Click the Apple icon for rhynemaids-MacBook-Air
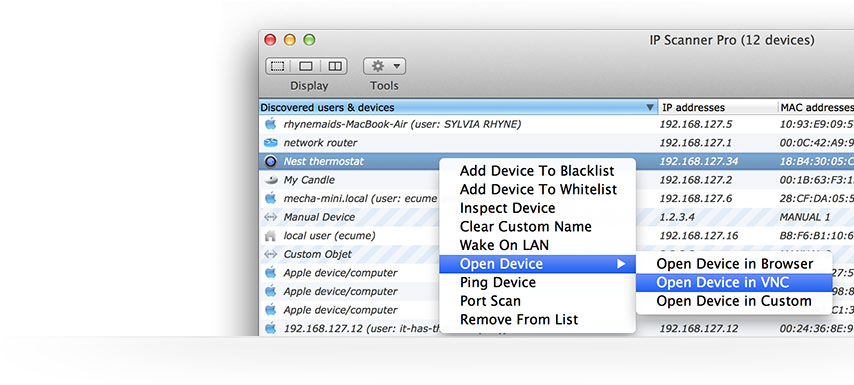This screenshot has height=385, width=854. point(271,124)
